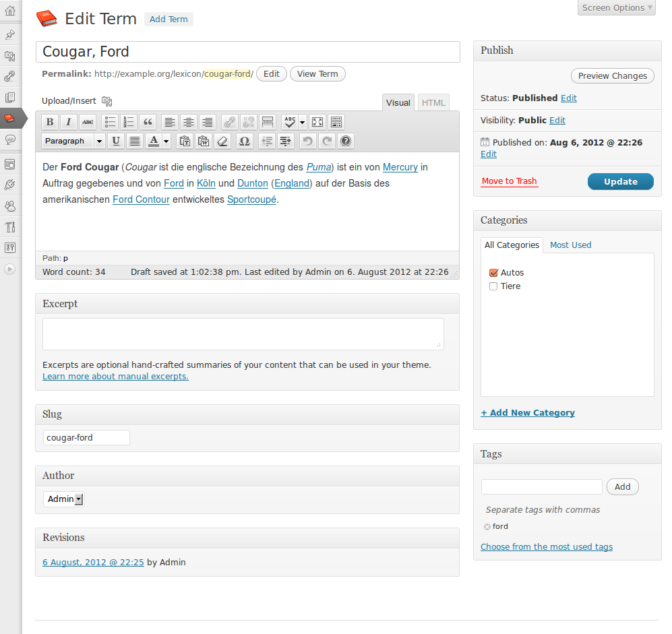Click the Add tag button
The width and height of the screenshot is (672, 634).
click(x=622, y=487)
